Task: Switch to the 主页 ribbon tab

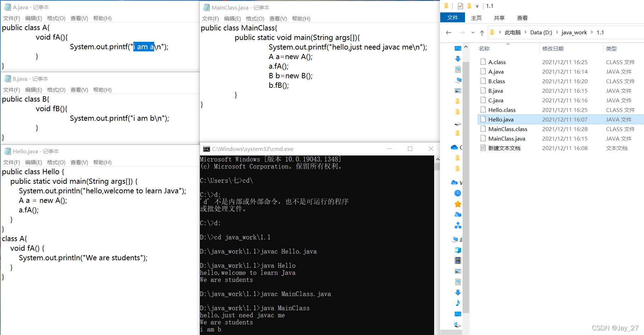Action: pyautogui.click(x=476, y=17)
